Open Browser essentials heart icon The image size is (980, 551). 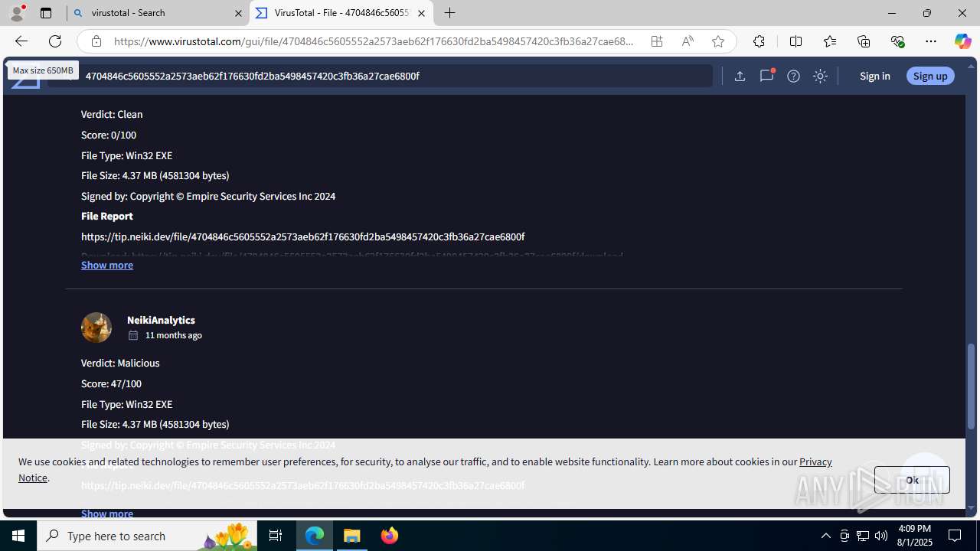point(897,41)
